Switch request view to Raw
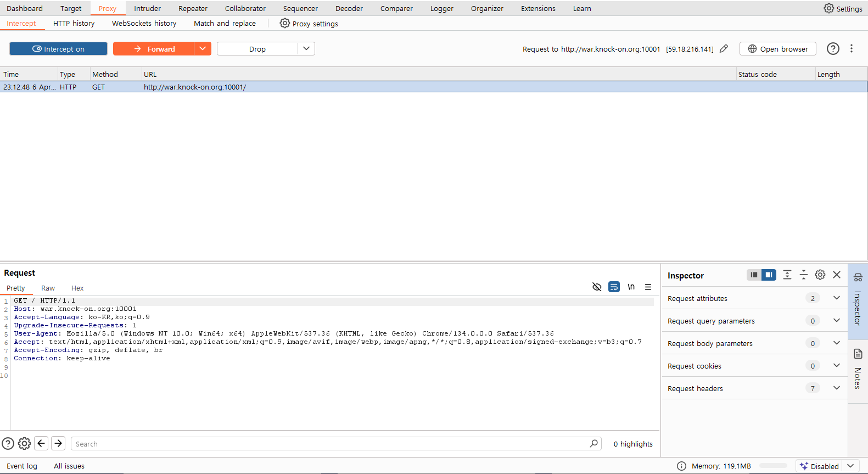 point(48,288)
